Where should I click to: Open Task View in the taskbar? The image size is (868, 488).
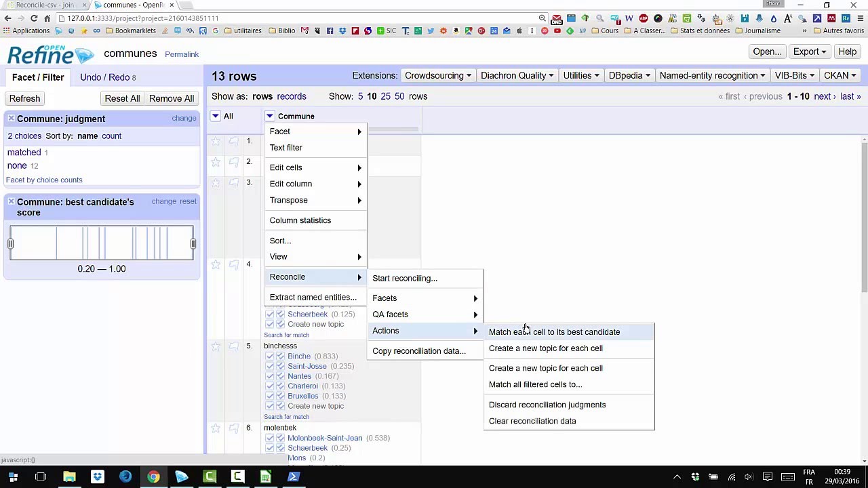point(41,477)
